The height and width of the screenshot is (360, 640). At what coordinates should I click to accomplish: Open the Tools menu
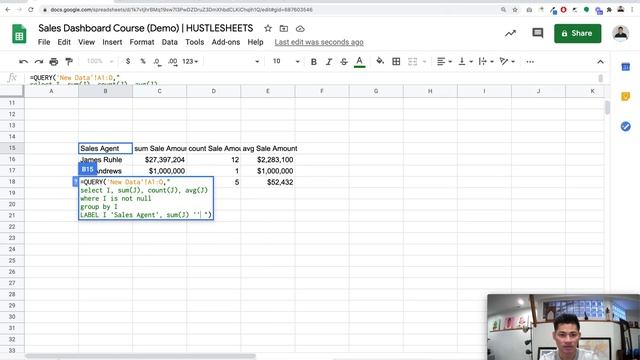[195, 42]
